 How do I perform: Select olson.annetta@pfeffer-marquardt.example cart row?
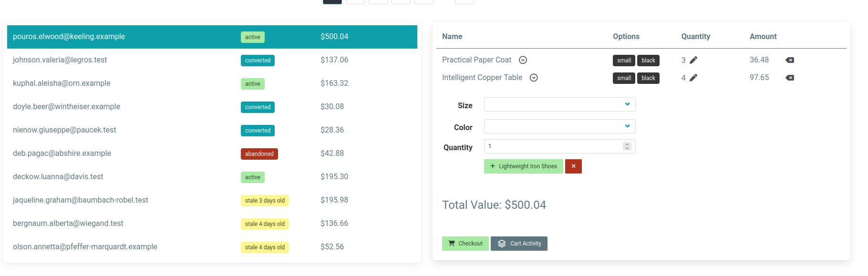(85, 247)
